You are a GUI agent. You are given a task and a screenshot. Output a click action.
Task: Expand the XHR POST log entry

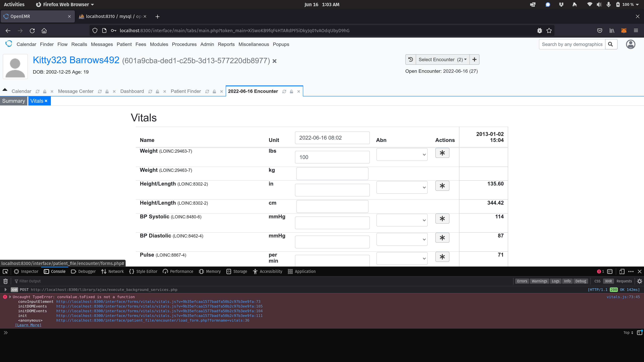[6, 290]
